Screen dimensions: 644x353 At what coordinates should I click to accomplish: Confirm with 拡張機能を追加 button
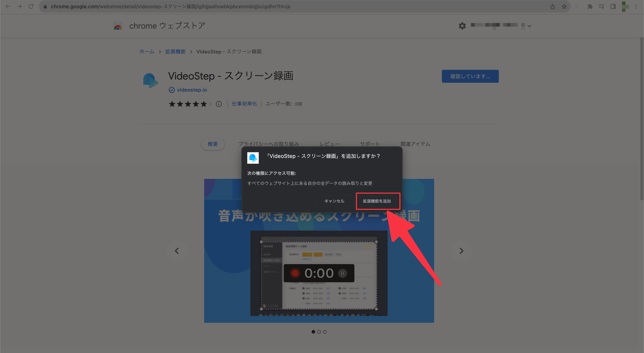[377, 201]
